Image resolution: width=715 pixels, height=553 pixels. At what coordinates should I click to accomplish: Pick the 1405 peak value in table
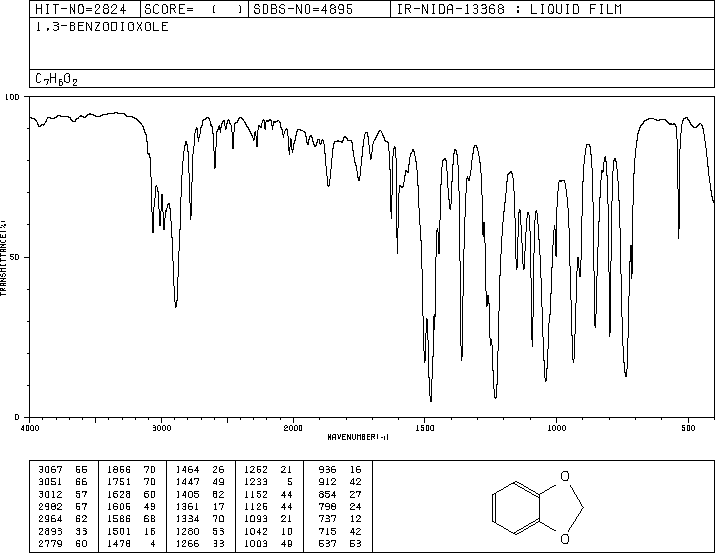pyautogui.click(x=187, y=494)
